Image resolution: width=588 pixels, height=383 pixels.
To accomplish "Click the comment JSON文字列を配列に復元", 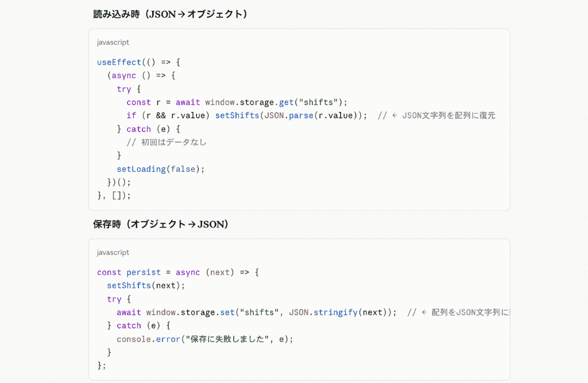I will 437,115.
